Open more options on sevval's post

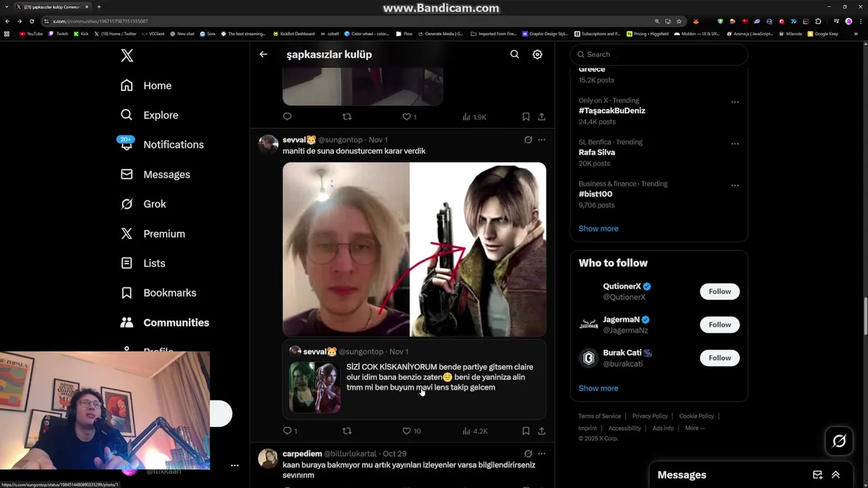541,140
